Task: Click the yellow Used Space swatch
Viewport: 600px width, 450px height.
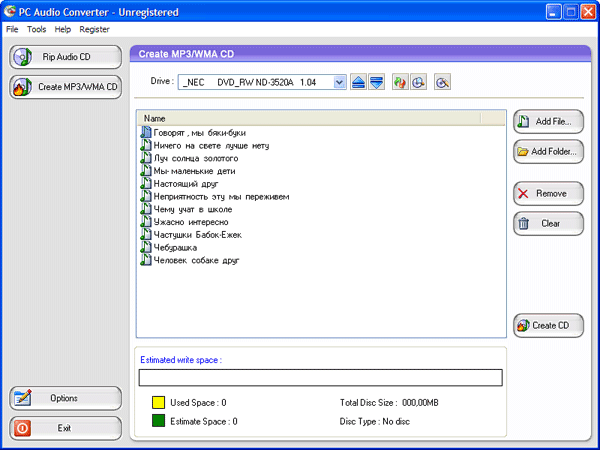Action: pos(158,403)
